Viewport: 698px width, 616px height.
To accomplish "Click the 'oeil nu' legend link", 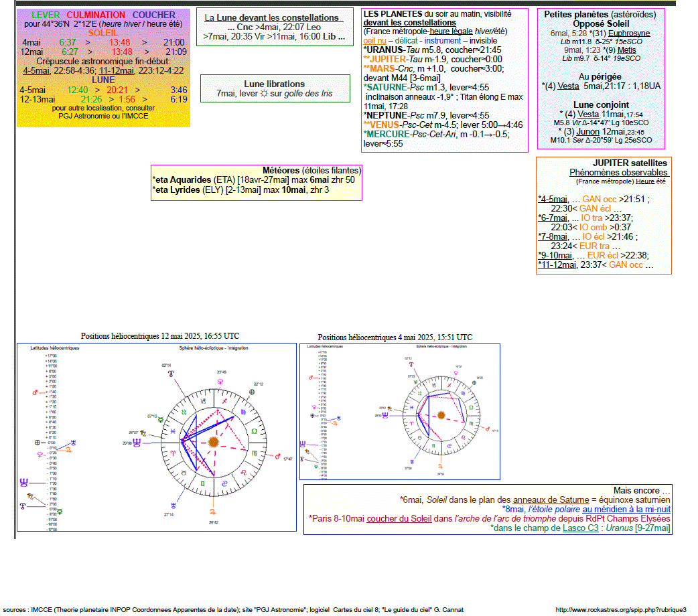I will 374,41.
